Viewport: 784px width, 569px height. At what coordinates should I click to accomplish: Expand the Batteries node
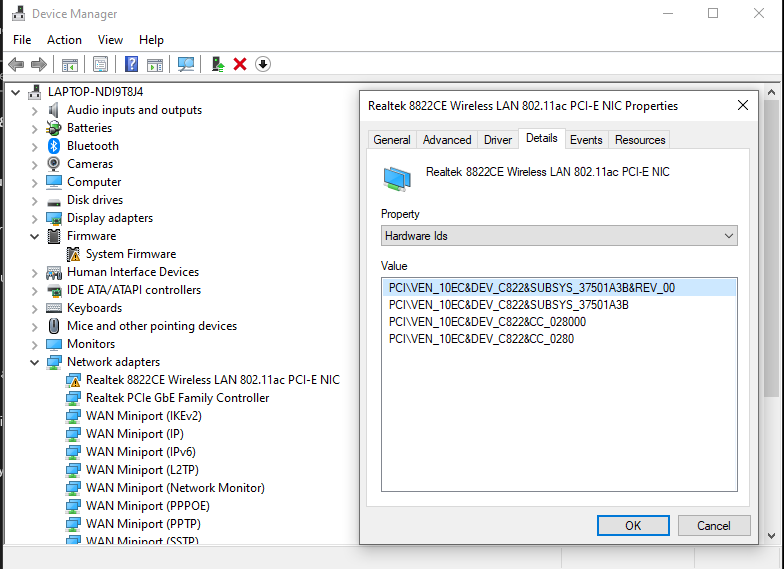coord(34,128)
